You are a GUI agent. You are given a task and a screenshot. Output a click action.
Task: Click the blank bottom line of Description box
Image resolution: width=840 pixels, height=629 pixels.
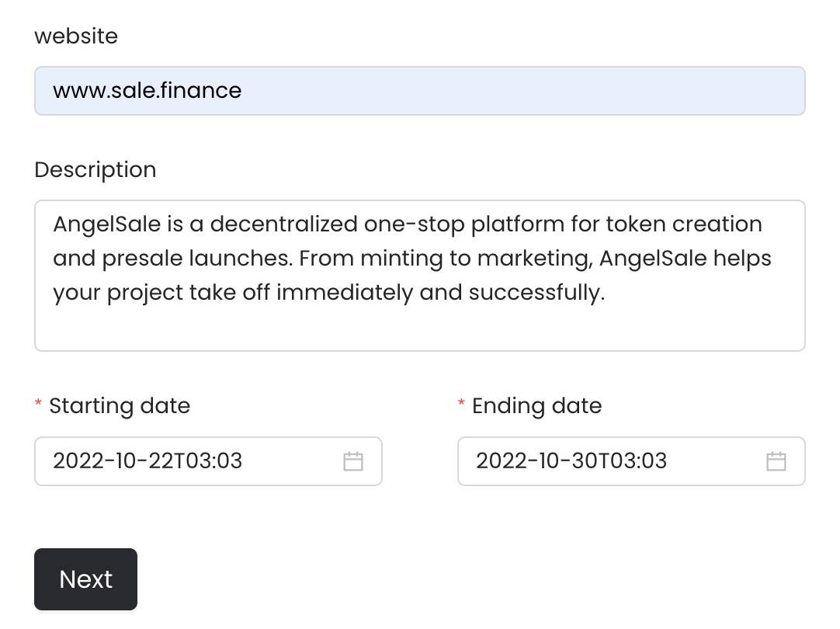point(419,329)
